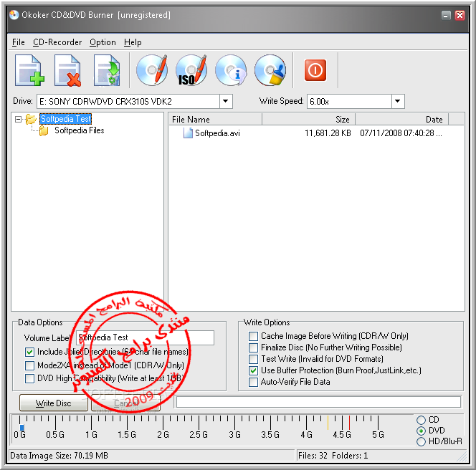Sort by Size column header
The height and width of the screenshot is (470, 476).
(308, 119)
